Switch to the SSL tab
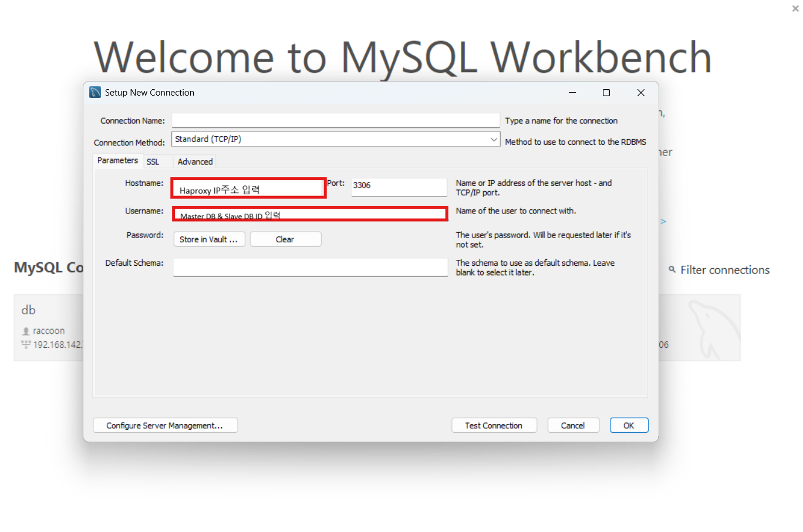This screenshot has height=532, width=803. pos(153,162)
